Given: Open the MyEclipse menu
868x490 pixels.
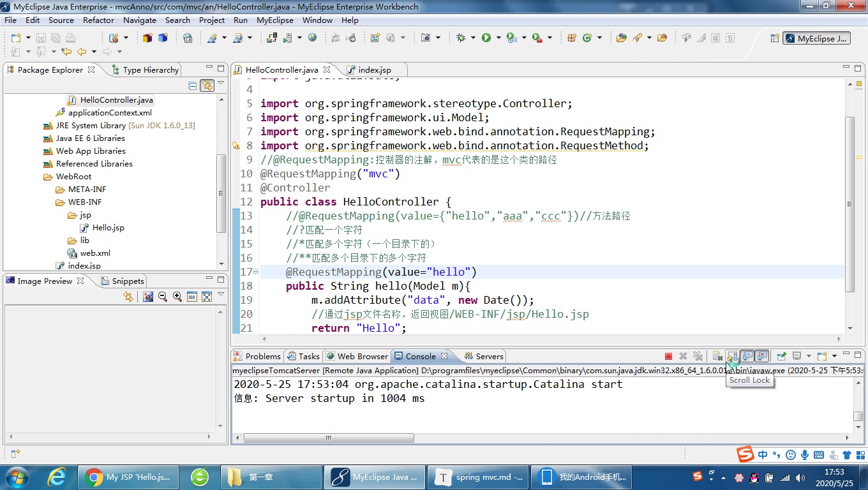Looking at the screenshot, I should click(274, 20).
